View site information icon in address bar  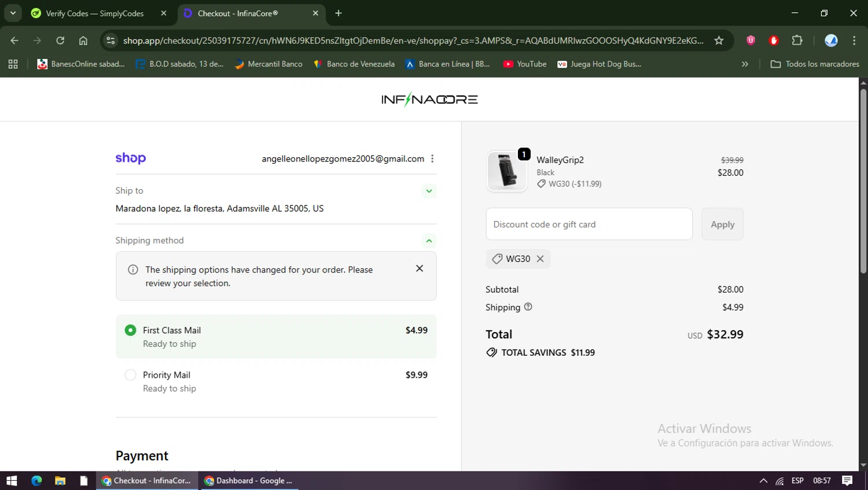point(111,40)
